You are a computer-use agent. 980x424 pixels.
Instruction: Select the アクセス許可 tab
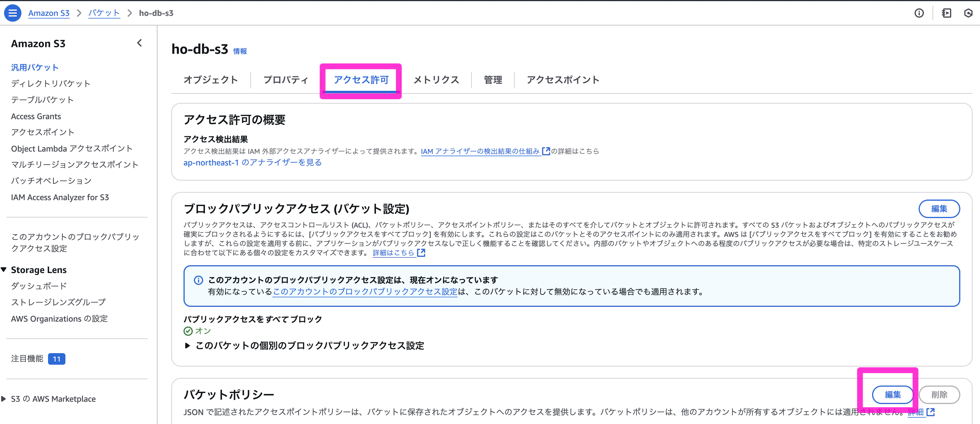(361, 80)
